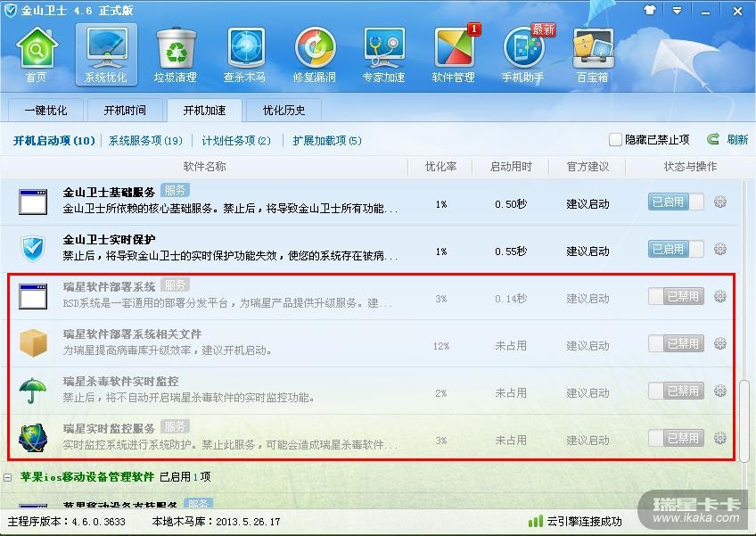Screen dimensions: 756x536
Task: Toggle 已启用 switch for 金山卫士实时保护
Action: [676, 249]
